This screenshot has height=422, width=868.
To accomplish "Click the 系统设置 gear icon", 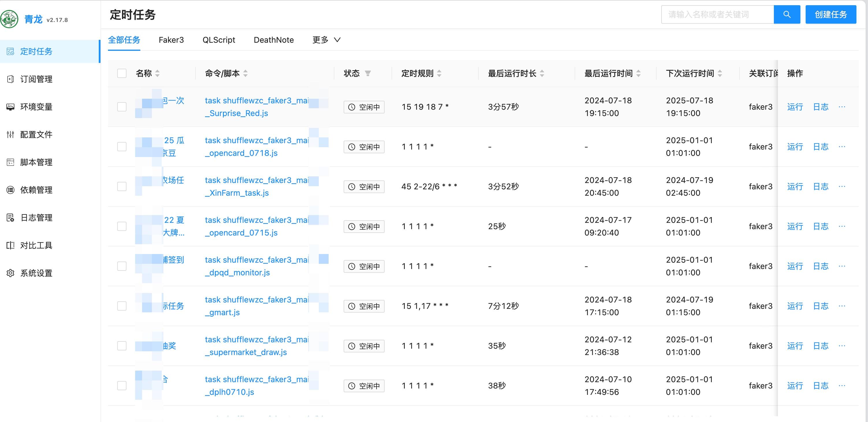I will [x=10, y=273].
